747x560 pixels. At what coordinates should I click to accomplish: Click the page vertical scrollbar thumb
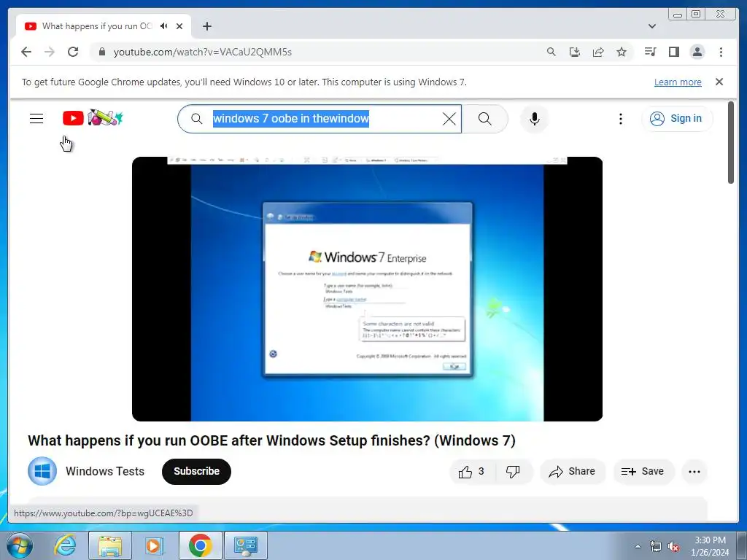(x=731, y=142)
